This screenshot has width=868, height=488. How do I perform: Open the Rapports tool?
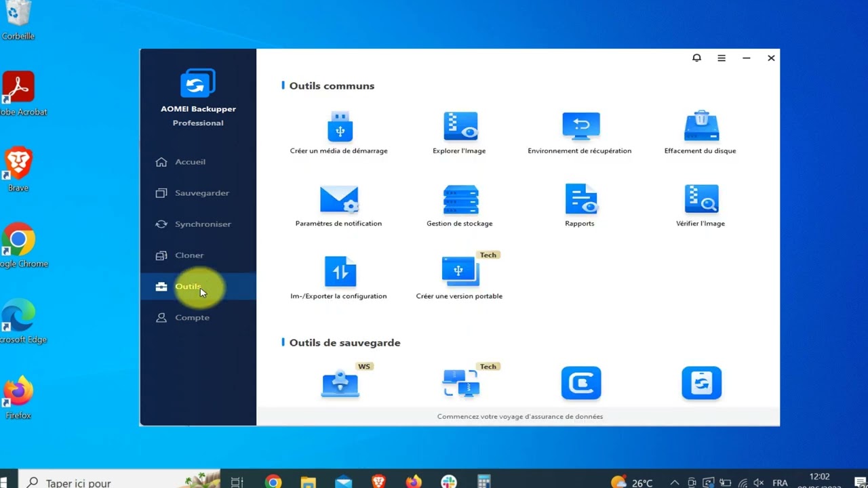click(580, 205)
